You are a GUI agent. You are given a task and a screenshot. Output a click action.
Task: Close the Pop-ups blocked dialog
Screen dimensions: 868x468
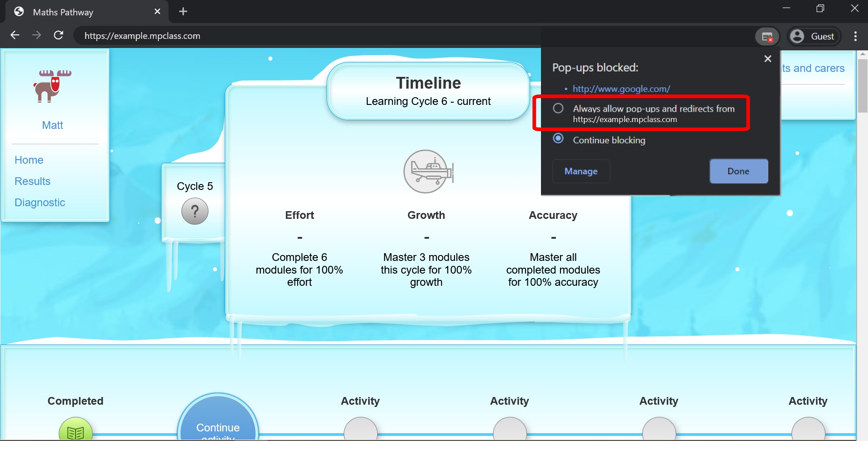click(768, 59)
